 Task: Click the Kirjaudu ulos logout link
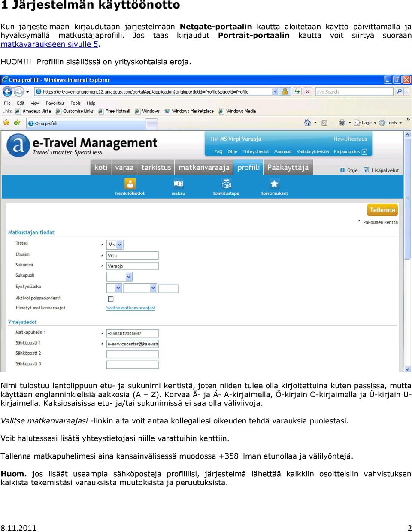[350, 152]
